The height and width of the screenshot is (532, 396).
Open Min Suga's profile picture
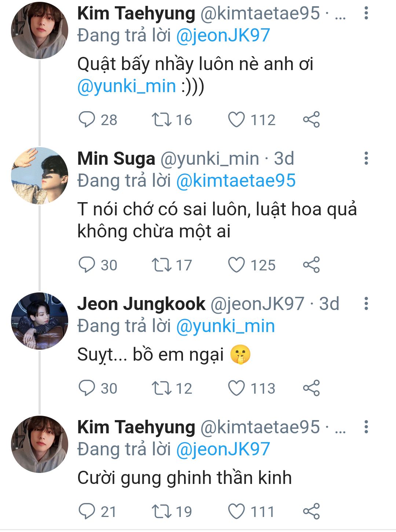click(x=40, y=176)
